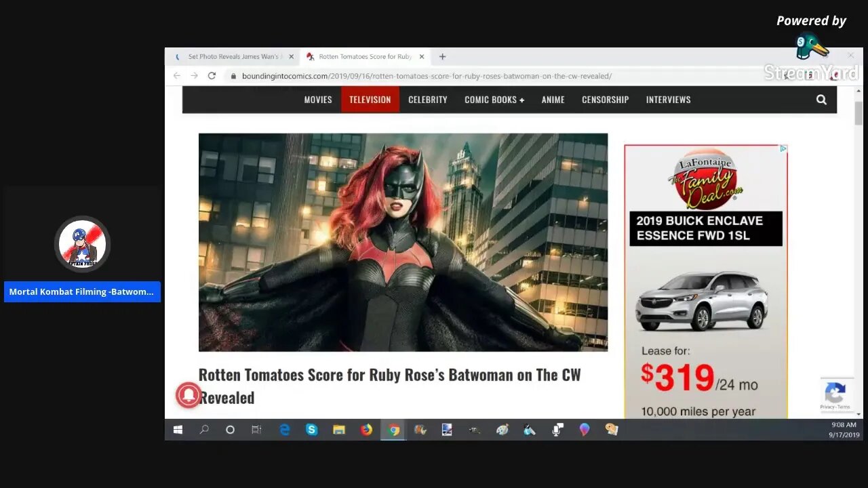The height and width of the screenshot is (488, 868).
Task: Click the Chrome icon on the taskbar
Action: tap(393, 430)
